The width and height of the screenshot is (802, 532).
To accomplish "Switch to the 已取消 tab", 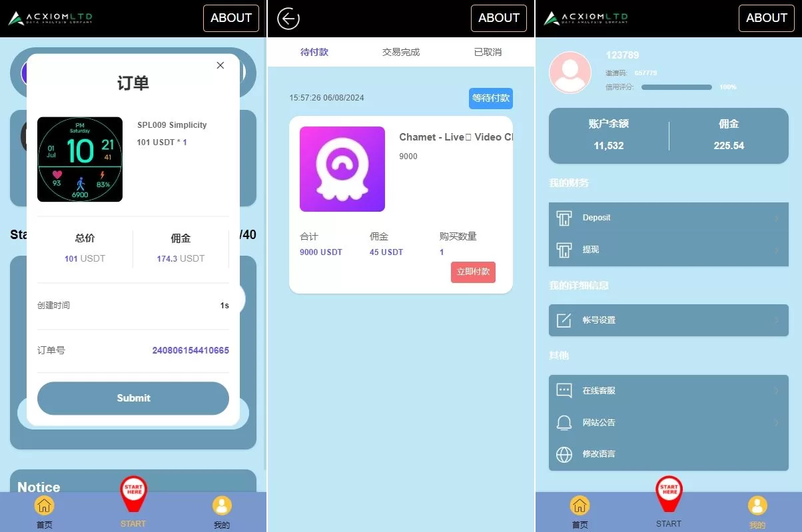I will tap(488, 52).
